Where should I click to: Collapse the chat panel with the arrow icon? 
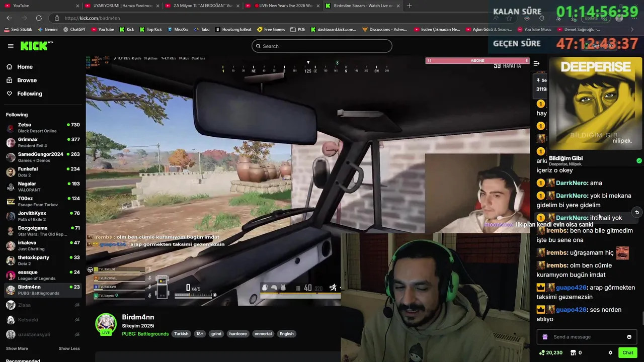(x=536, y=63)
